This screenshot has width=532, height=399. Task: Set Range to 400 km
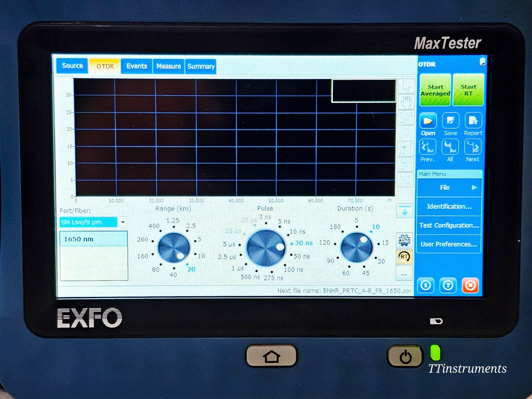[154, 226]
